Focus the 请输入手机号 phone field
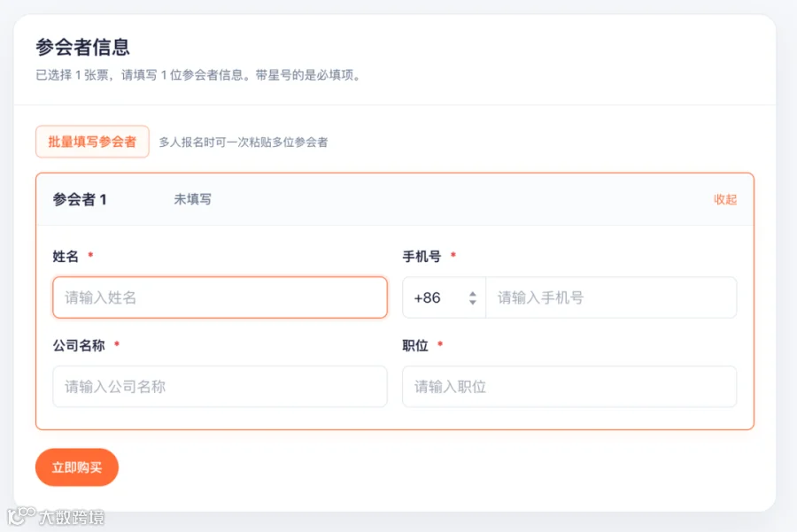This screenshot has height=532, width=797. point(611,297)
